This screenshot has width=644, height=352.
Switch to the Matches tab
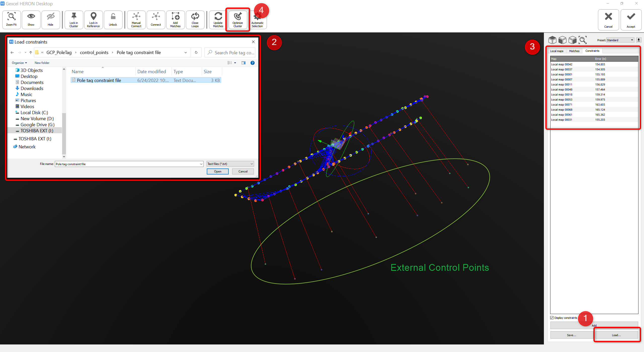tap(574, 51)
